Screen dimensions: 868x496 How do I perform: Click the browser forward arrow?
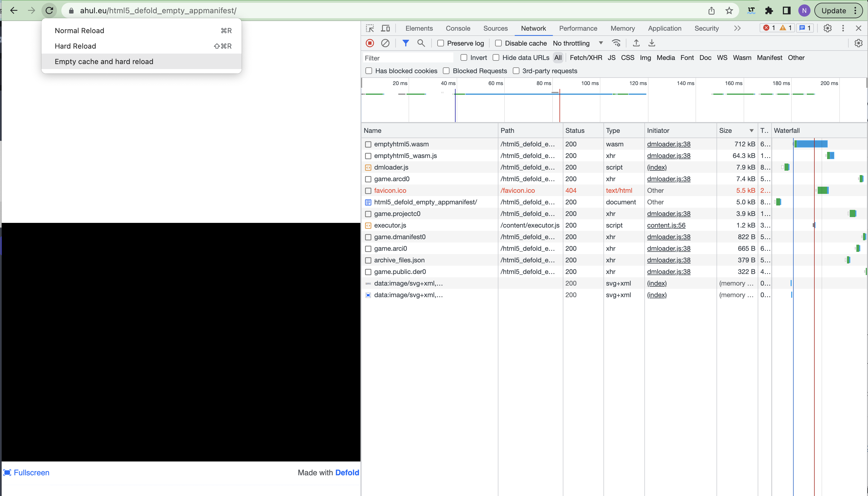tap(31, 10)
